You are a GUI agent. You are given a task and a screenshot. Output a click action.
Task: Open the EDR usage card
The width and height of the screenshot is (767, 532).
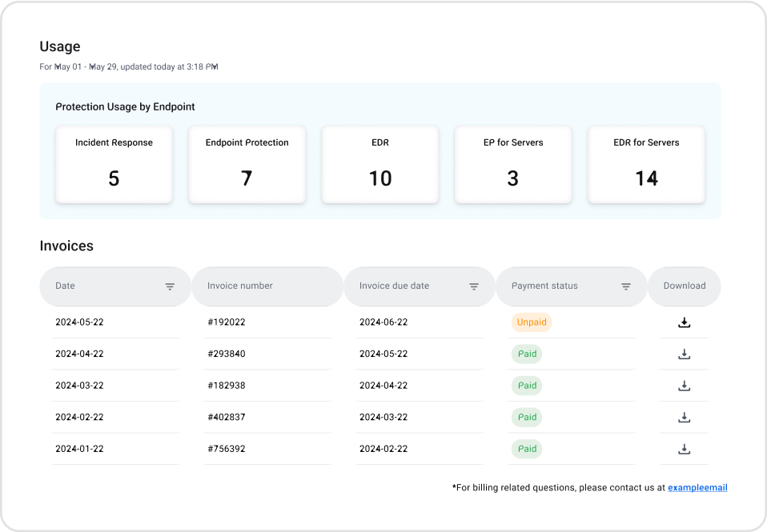coord(380,164)
